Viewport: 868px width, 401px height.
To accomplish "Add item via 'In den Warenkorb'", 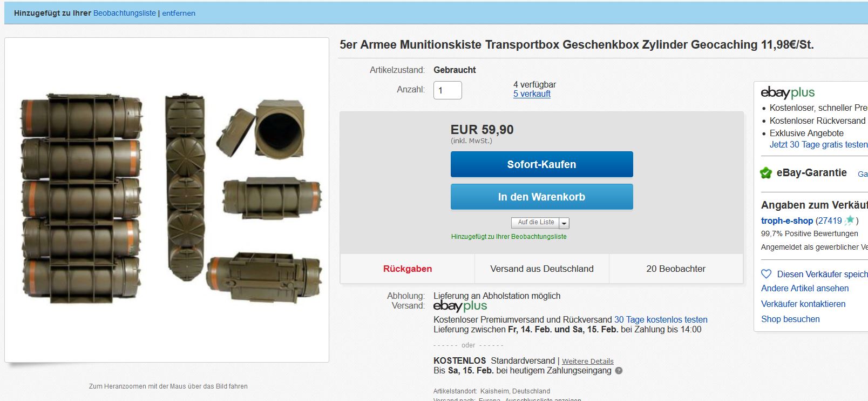I will coord(541,197).
